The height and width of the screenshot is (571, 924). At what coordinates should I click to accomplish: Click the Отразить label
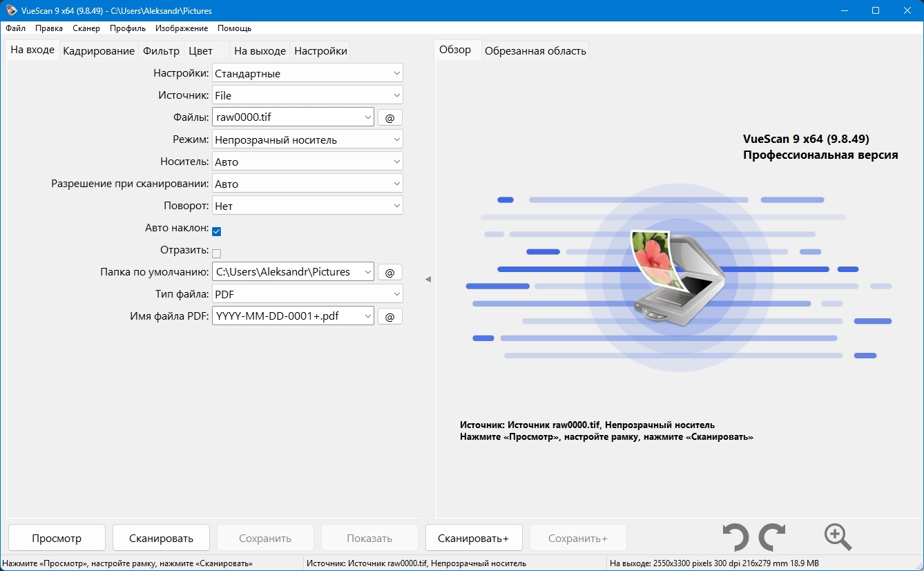(x=184, y=250)
